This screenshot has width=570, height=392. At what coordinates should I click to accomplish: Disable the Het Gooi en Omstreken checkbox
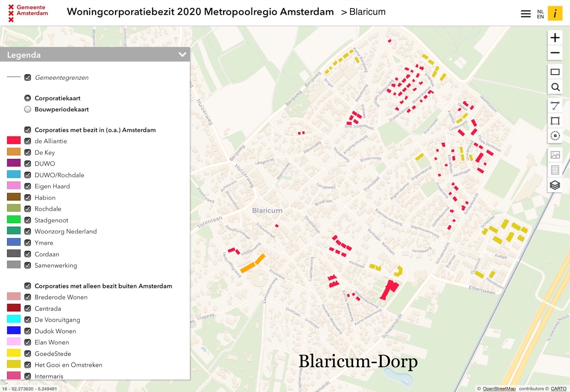[28, 365]
